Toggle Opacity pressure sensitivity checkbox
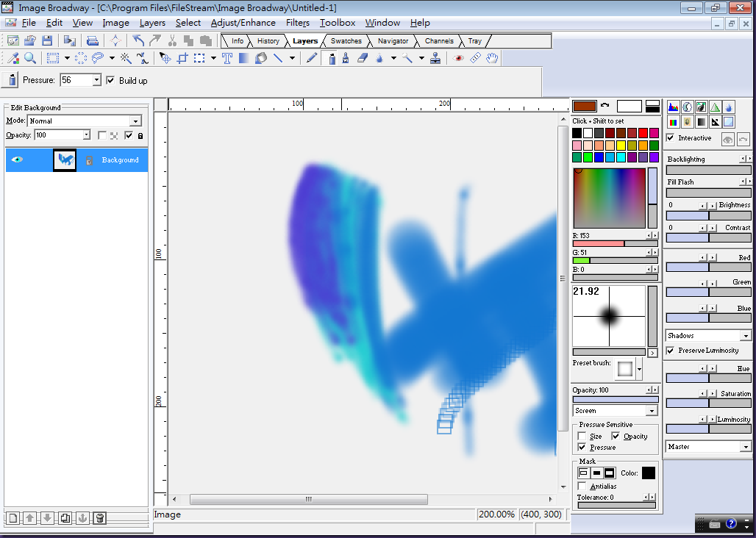The height and width of the screenshot is (538, 756). [616, 436]
